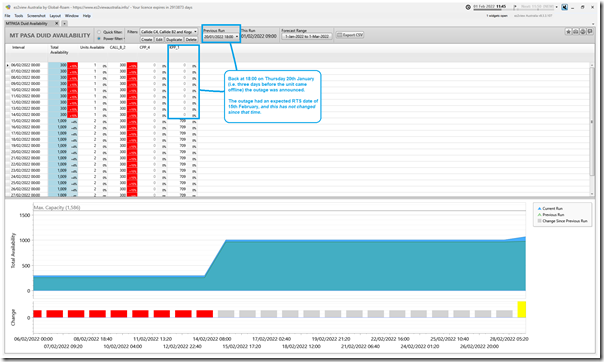This screenshot has height=362, width=604.
Task: Click the Edit filter button
Action: 159,39
